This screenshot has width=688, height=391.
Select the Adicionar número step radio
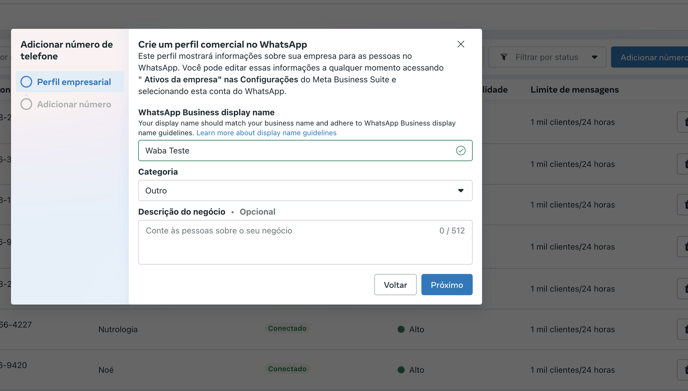[26, 104]
